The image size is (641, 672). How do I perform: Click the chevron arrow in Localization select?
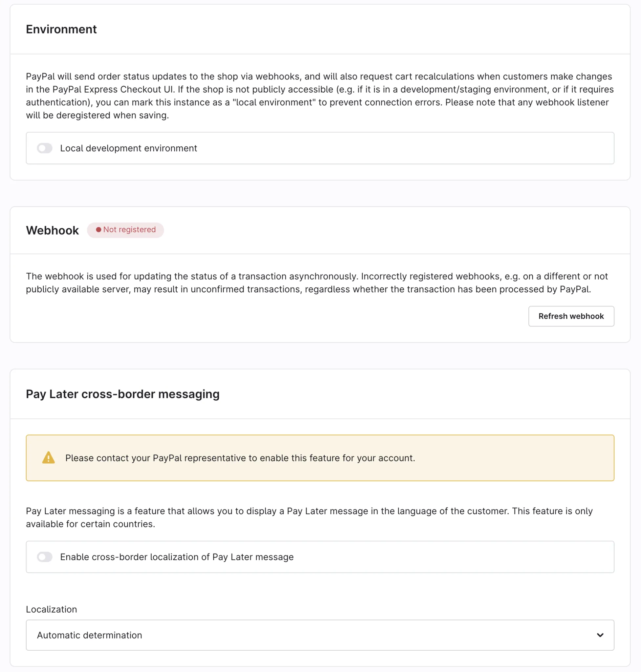point(600,635)
